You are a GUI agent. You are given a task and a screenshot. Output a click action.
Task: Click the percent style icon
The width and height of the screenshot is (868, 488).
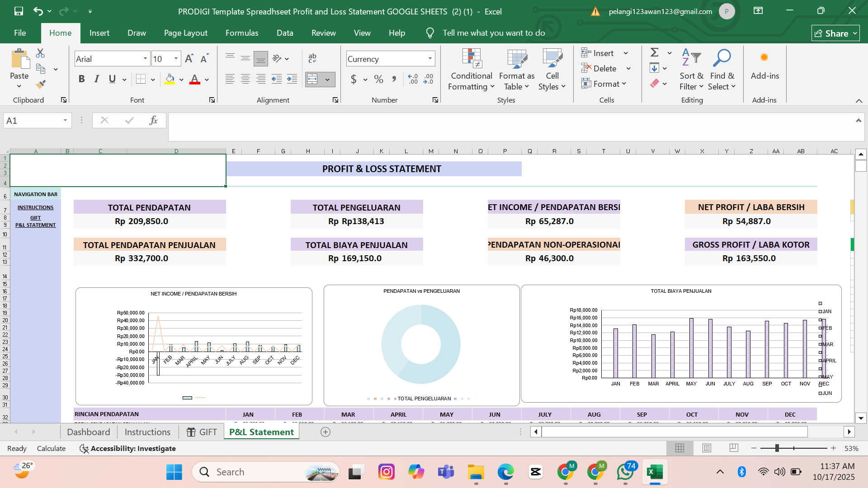(x=378, y=80)
